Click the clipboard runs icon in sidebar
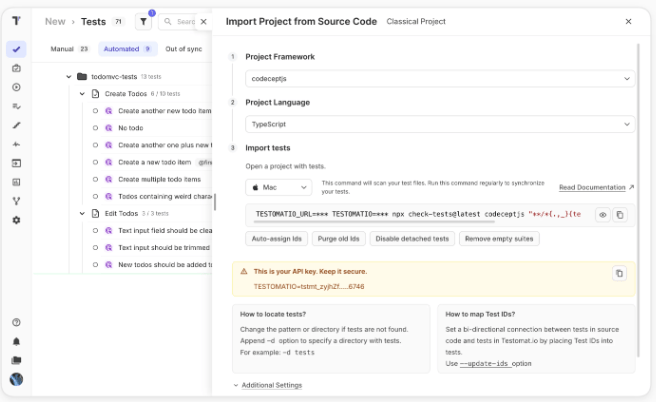This screenshot has width=656, height=402. (16, 68)
